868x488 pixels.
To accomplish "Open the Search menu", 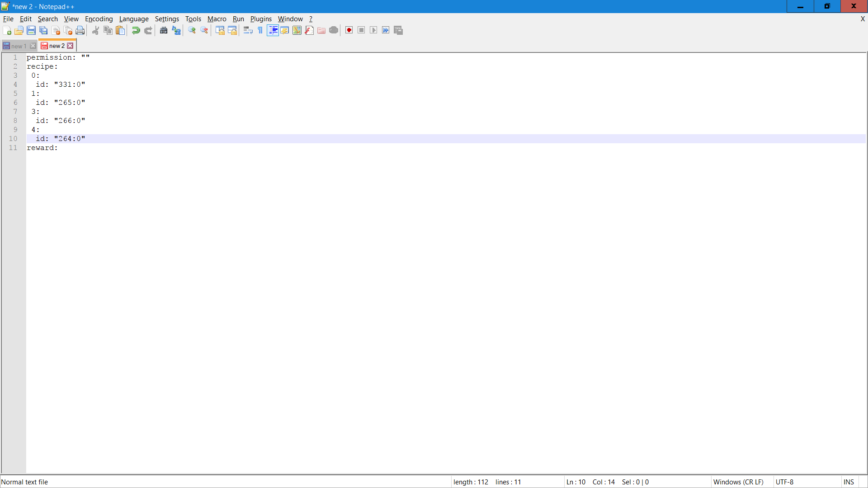I will tap(48, 19).
